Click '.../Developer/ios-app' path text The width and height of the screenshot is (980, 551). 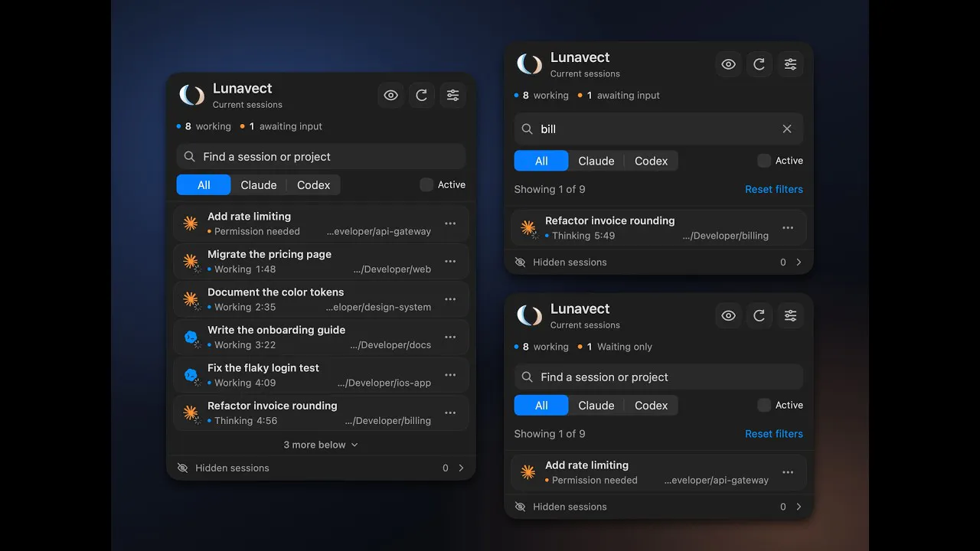click(384, 383)
